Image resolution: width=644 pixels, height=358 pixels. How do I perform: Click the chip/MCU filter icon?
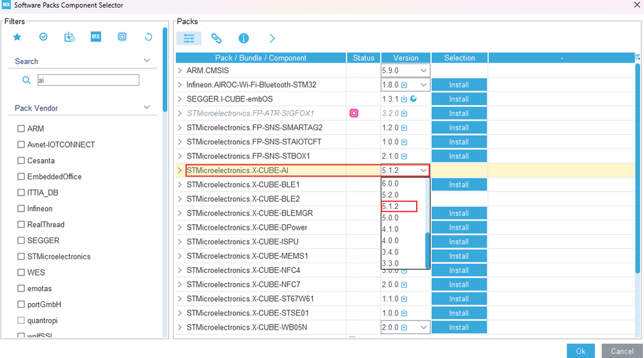coord(122,37)
